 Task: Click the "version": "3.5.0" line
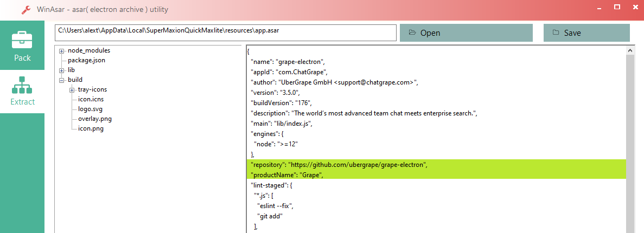(276, 93)
